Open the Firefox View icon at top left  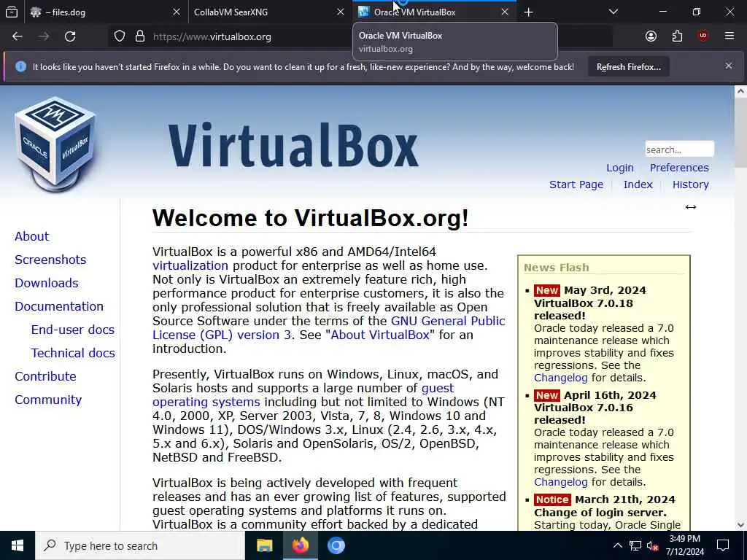pos(12,12)
